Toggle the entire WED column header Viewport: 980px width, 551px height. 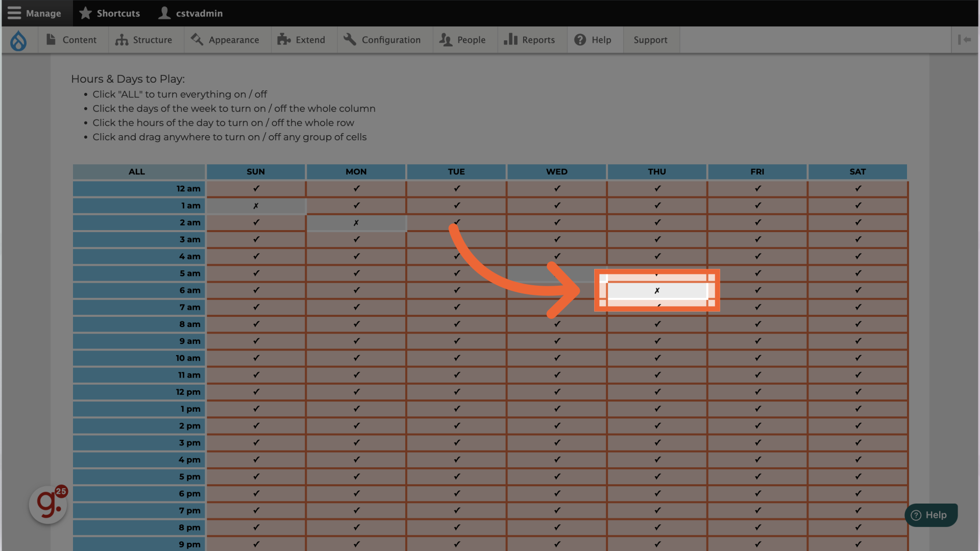click(x=556, y=171)
